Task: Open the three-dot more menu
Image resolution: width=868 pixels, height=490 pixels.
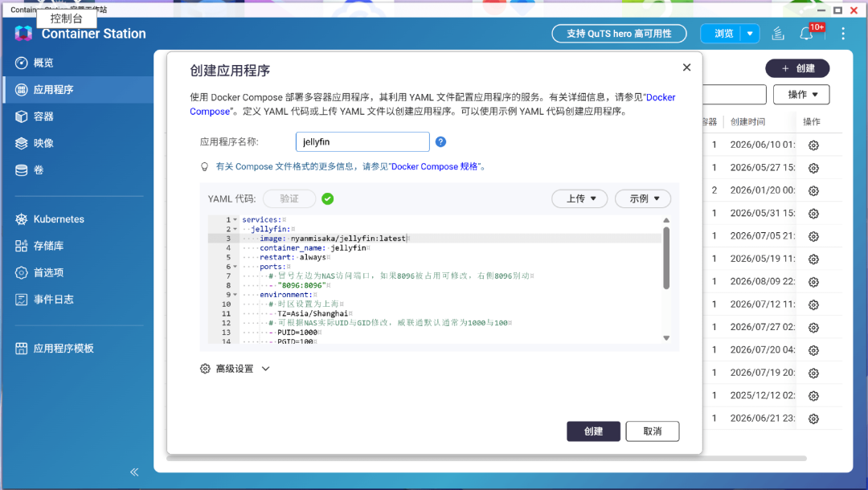Action: tap(842, 34)
